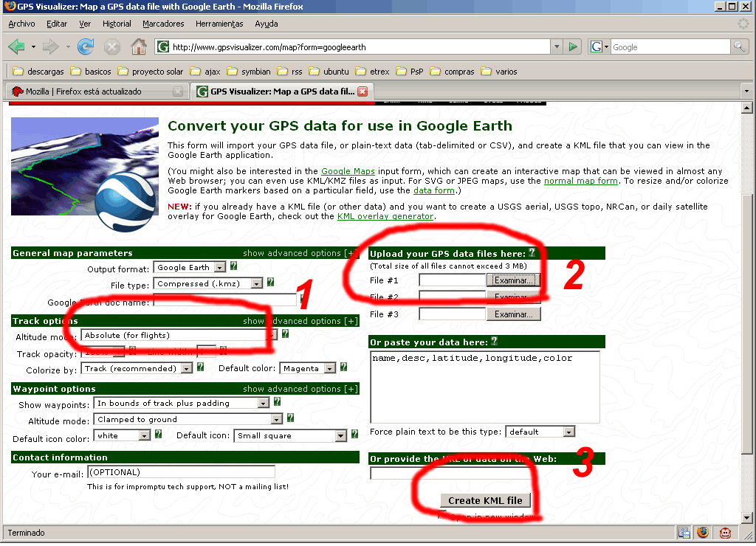Open the Historial menu
This screenshot has width=756, height=546.
(117, 24)
